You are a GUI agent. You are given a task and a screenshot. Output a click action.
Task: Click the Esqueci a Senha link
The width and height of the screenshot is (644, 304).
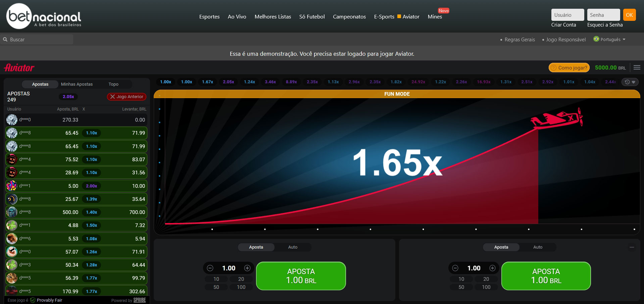[x=605, y=25]
